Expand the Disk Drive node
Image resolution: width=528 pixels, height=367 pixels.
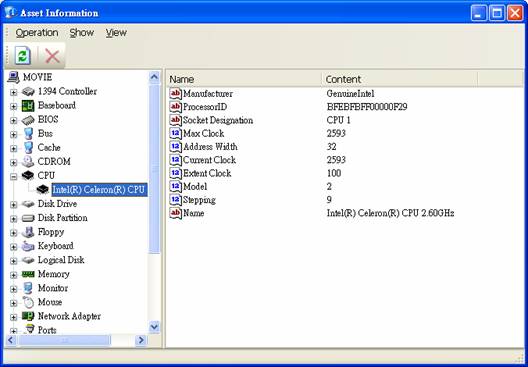click(x=13, y=205)
